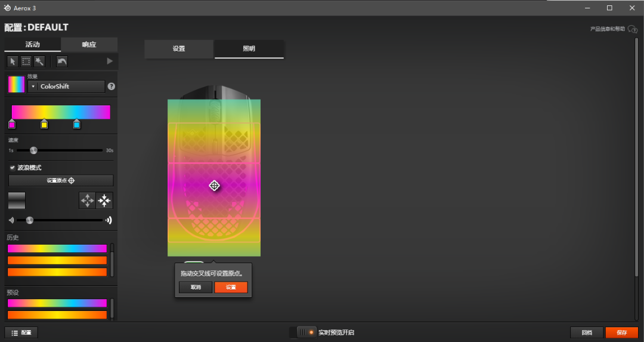Screen dimensions: 644x342
Task: Switch to the 响应 tab
Action: [89, 44]
